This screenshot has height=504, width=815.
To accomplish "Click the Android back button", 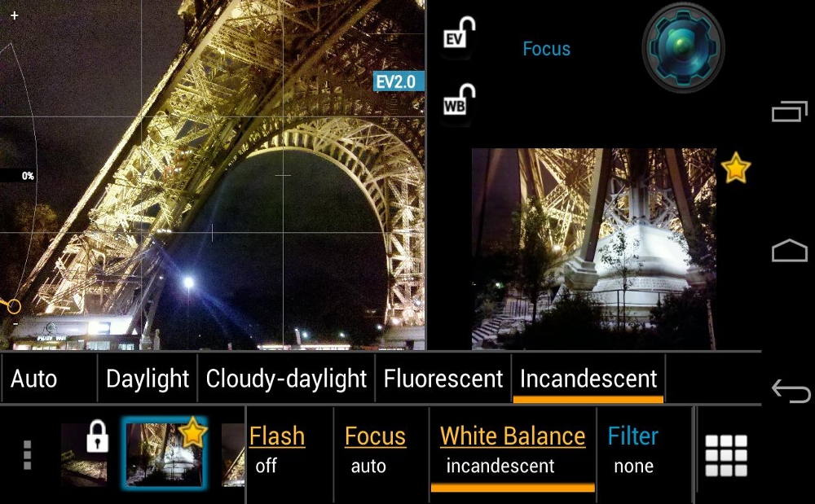I will pyautogui.click(x=791, y=391).
